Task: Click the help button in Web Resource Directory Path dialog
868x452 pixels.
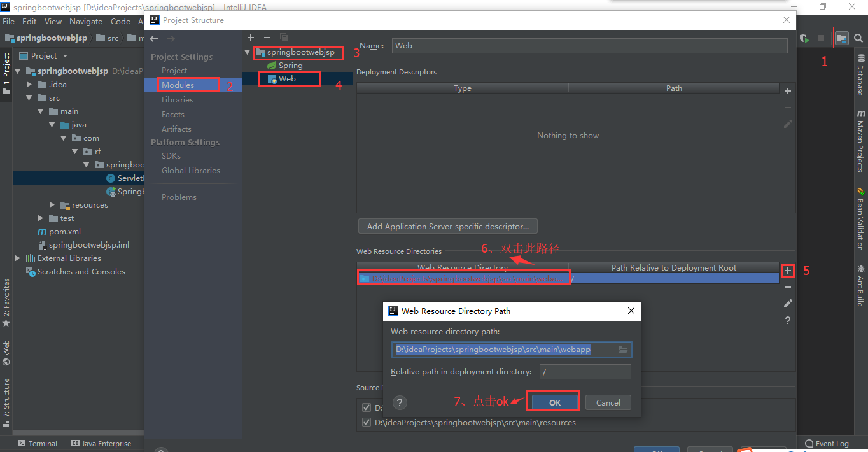Action: pos(400,402)
